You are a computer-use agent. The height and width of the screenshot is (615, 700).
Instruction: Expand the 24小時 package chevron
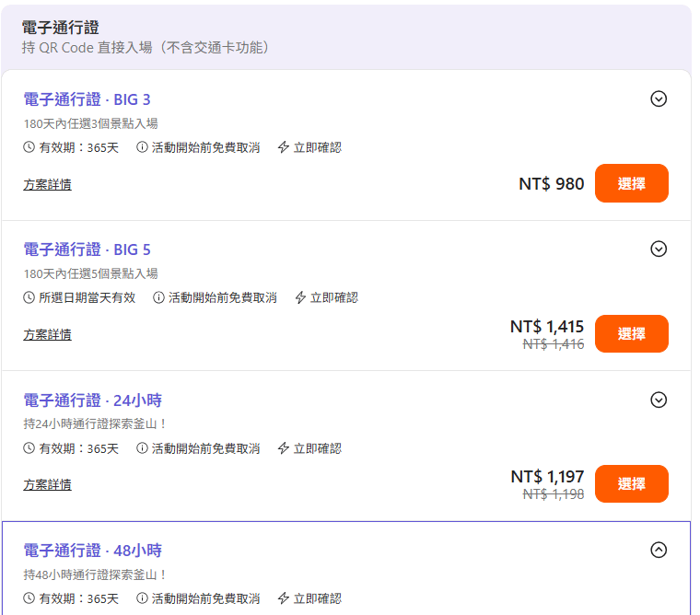pyautogui.click(x=659, y=400)
